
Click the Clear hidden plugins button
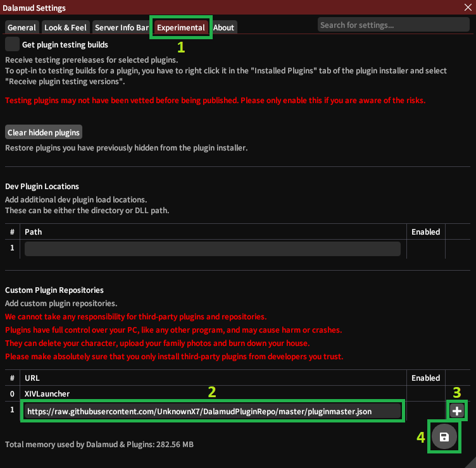pyautogui.click(x=44, y=132)
